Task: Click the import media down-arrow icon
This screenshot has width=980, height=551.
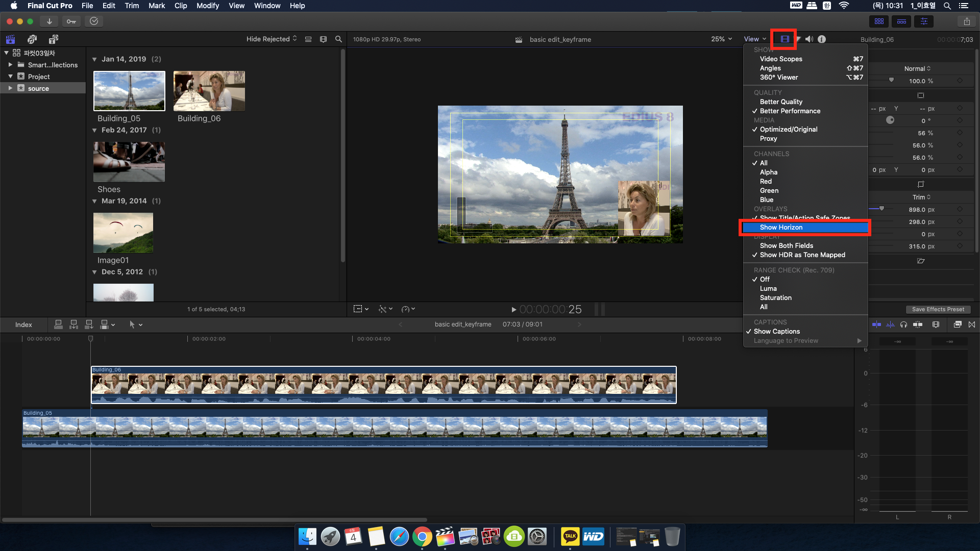Action: click(49, 21)
